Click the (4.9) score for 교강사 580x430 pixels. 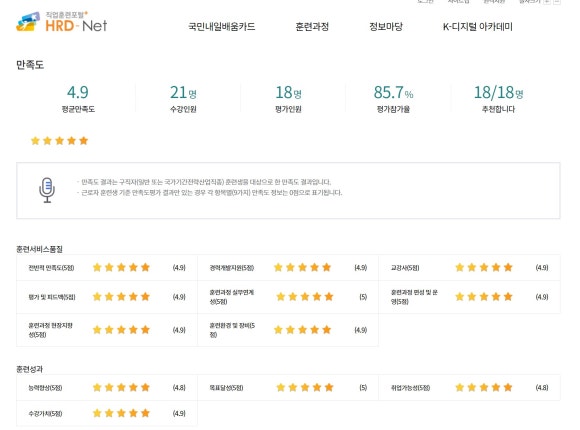pyautogui.click(x=542, y=268)
